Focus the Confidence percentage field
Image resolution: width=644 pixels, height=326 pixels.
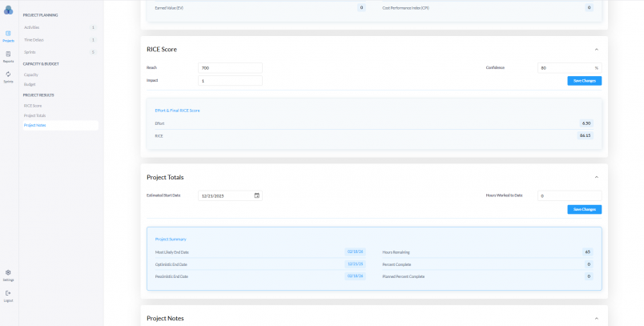pos(565,68)
